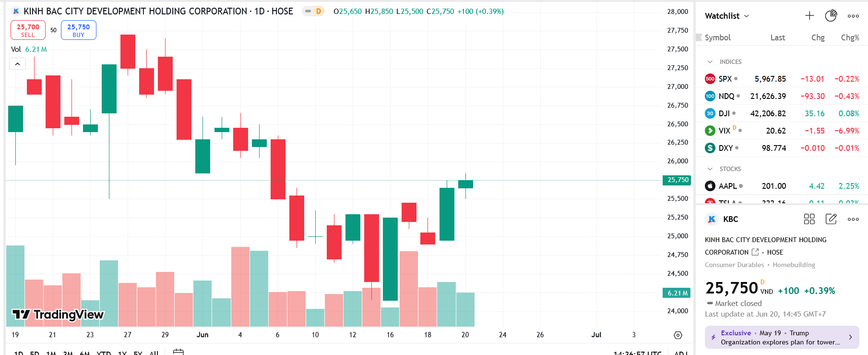Click the KBC edit note icon
The width and height of the screenshot is (868, 355).
pyautogui.click(x=831, y=219)
